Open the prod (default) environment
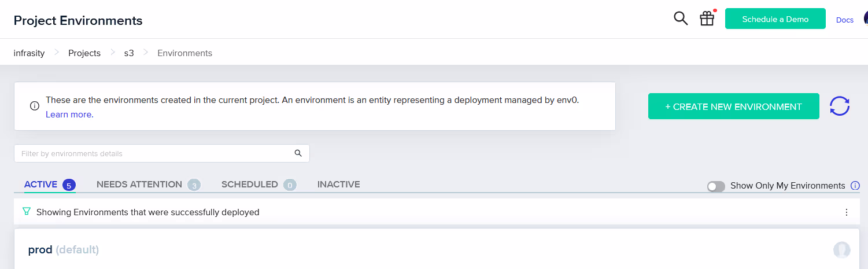The width and height of the screenshot is (868, 269). (x=64, y=250)
